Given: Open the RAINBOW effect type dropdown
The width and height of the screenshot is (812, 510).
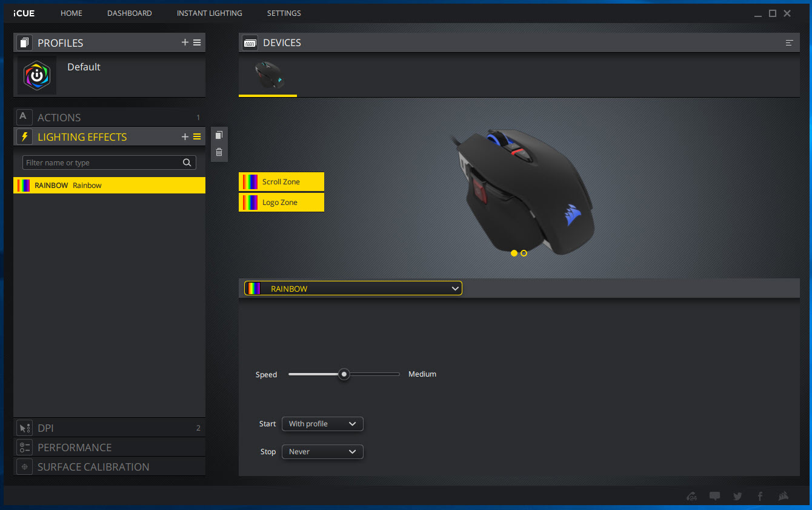Looking at the screenshot, I should coord(353,289).
